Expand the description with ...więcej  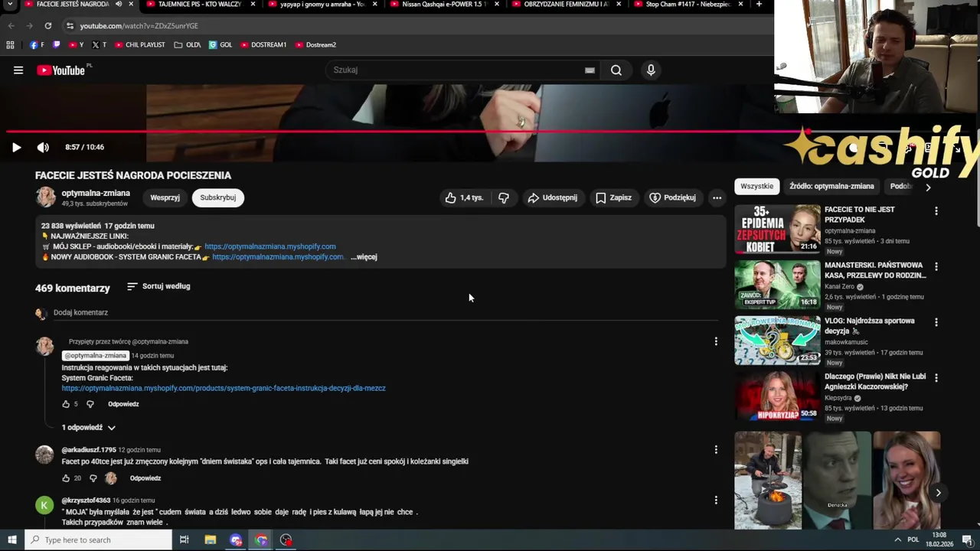pos(364,257)
